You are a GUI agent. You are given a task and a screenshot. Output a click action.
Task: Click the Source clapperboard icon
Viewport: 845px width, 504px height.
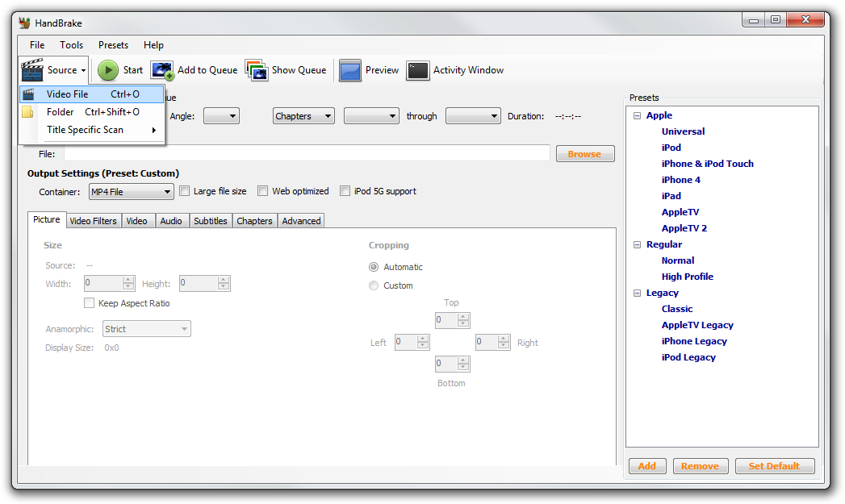tap(32, 70)
